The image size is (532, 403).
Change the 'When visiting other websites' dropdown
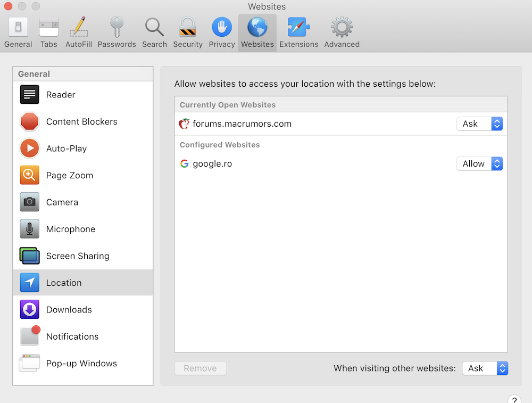[485, 368]
